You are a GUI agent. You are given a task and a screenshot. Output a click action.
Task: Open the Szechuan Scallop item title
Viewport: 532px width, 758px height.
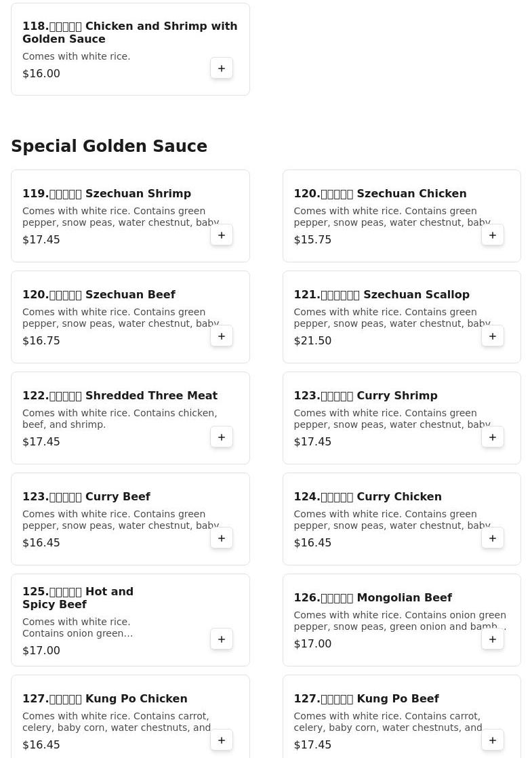pos(382,295)
